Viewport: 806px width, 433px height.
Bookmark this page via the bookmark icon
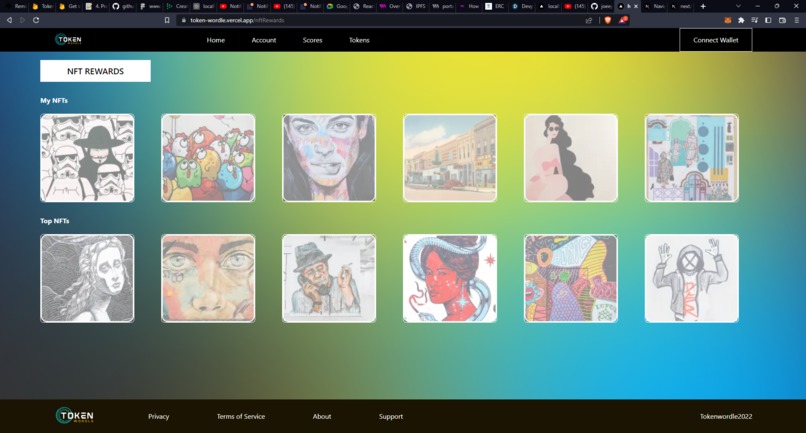(x=167, y=20)
